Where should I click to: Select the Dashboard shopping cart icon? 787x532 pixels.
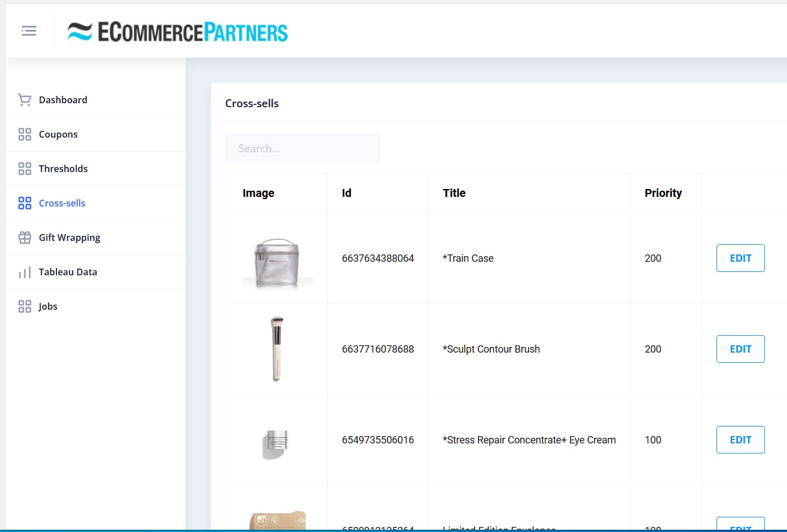click(x=24, y=99)
